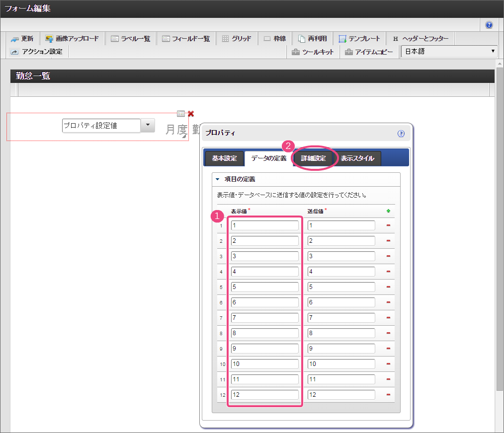Viewport: 504px width, 433px height.
Task: Open 画像アップロード image upload tool
Action: 72,39
